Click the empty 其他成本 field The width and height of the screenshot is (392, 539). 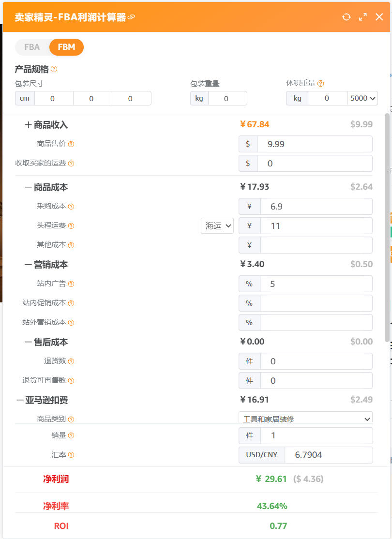pos(316,245)
